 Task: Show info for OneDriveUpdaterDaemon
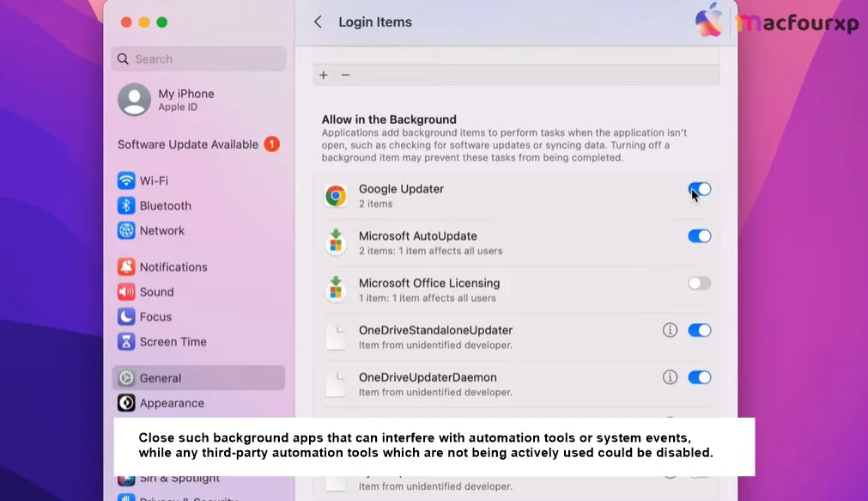670,377
